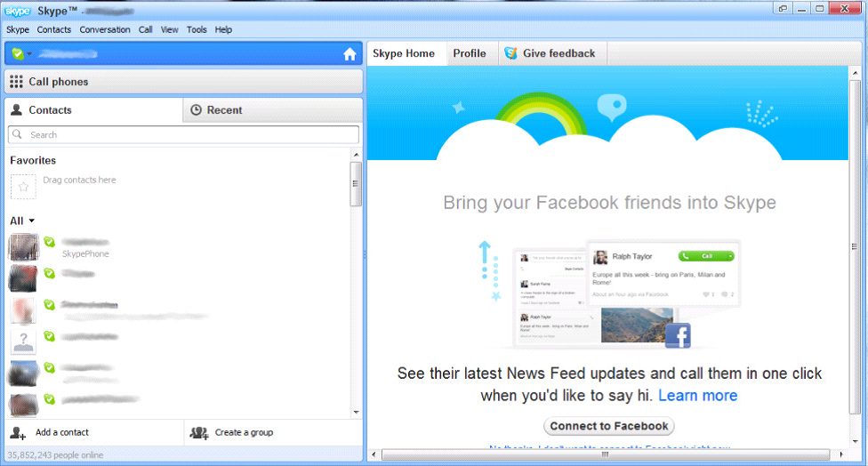Screen dimensions: 868x466
Task: Click the online status icon of the SkypePhone contact
Action: [50, 242]
